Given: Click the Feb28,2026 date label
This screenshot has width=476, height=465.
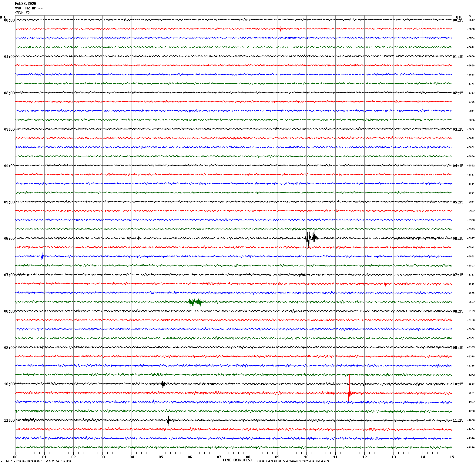Looking at the screenshot, I should tap(25, 4).
